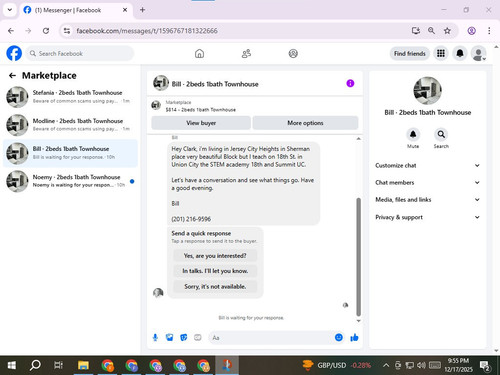Click the browser back arrow
This screenshot has width=500, height=375.
point(11,31)
